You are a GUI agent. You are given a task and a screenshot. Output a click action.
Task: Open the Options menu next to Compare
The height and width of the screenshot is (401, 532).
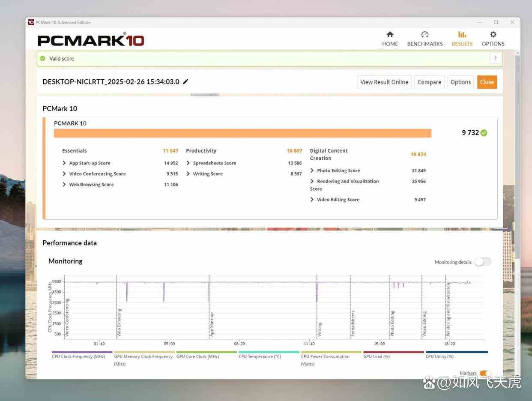pos(460,82)
